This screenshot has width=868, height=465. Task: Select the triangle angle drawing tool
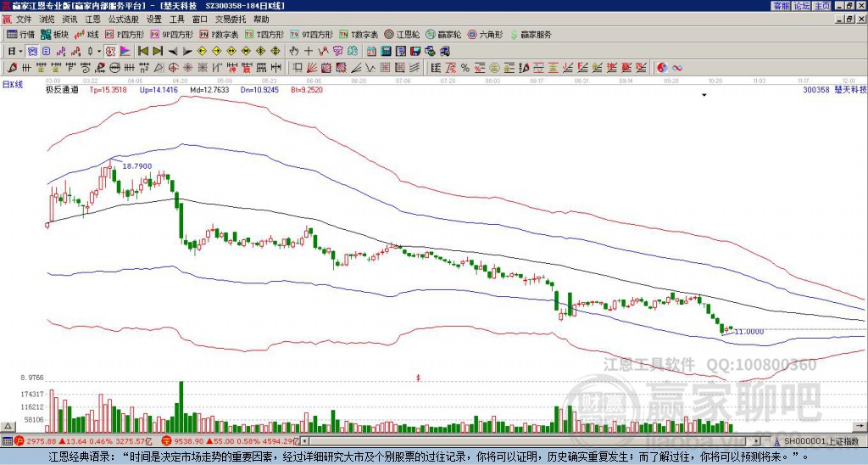tap(159, 68)
